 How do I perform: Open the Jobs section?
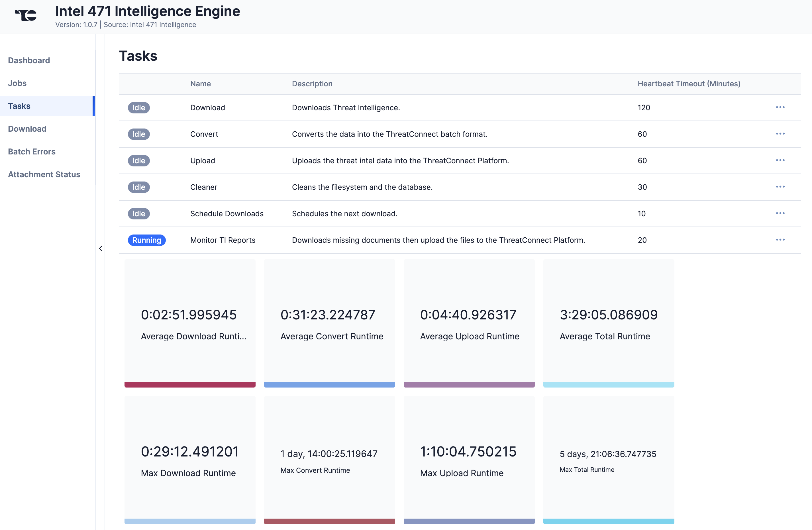17,83
